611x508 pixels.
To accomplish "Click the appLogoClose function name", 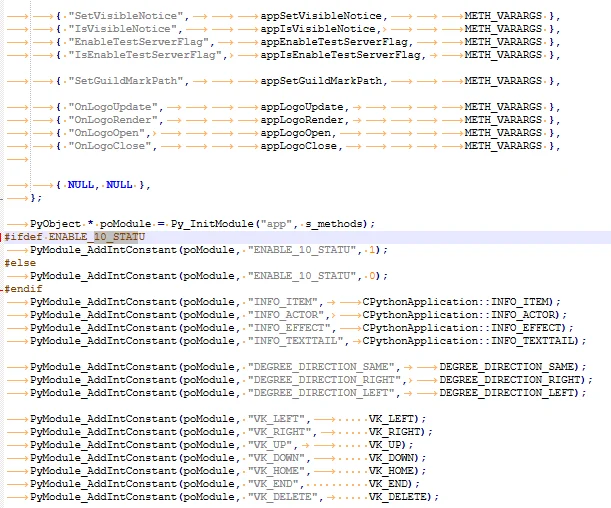I will 300,146.
